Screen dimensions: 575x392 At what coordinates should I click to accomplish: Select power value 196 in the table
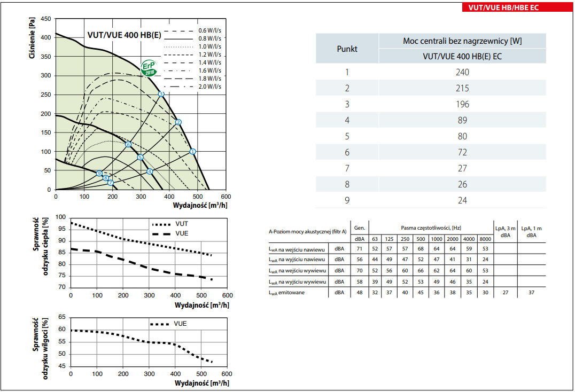tap(462, 105)
